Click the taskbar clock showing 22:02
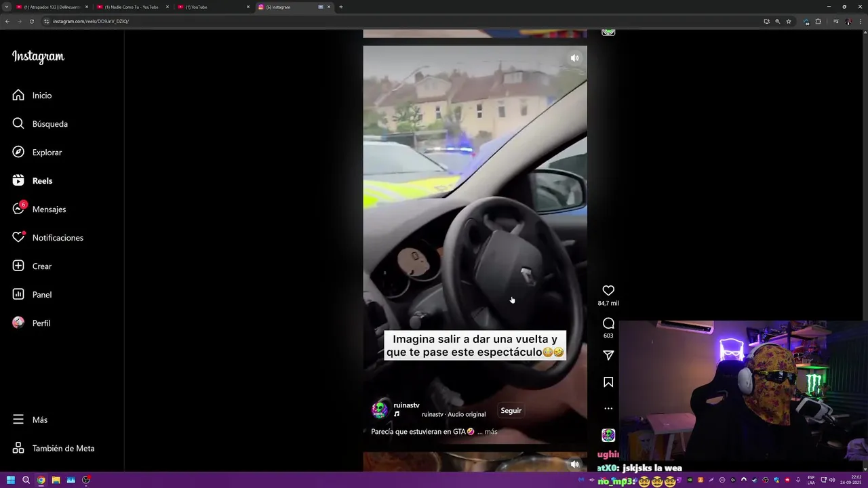Screen dimensions: 868x488 (850, 480)
